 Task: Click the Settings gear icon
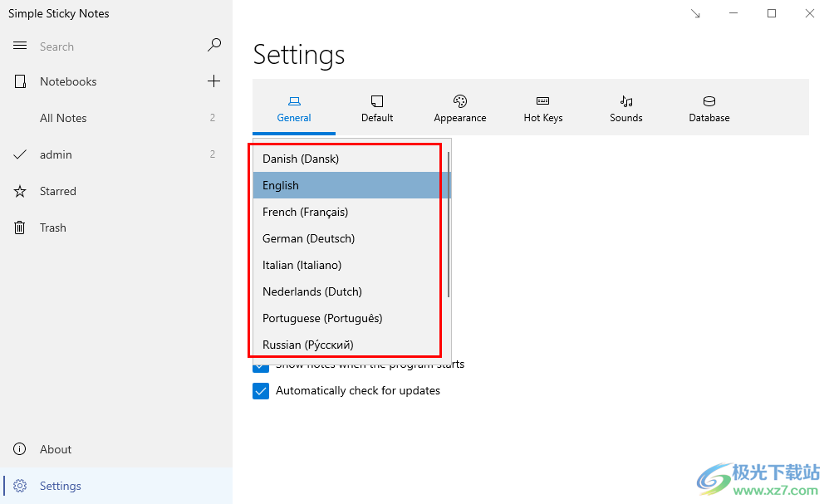(x=20, y=486)
